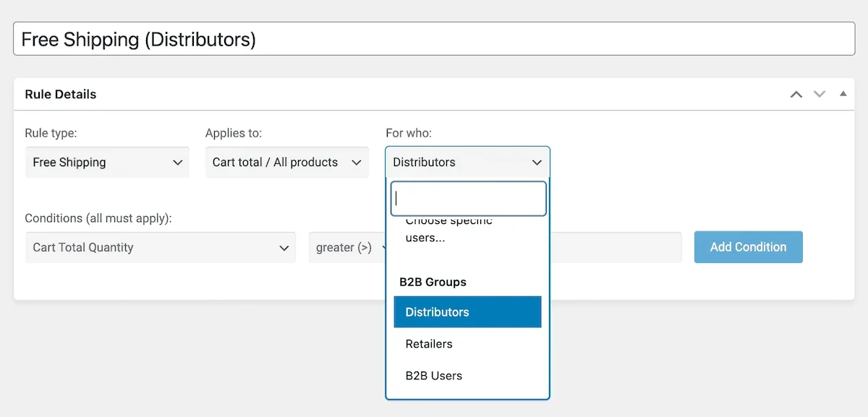868x417 pixels.
Task: Click the Conditions dropdown arrow icon
Action: 284,247
